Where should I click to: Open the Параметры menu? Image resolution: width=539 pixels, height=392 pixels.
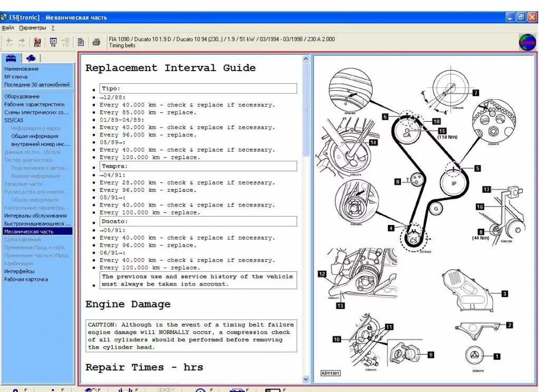(x=33, y=28)
